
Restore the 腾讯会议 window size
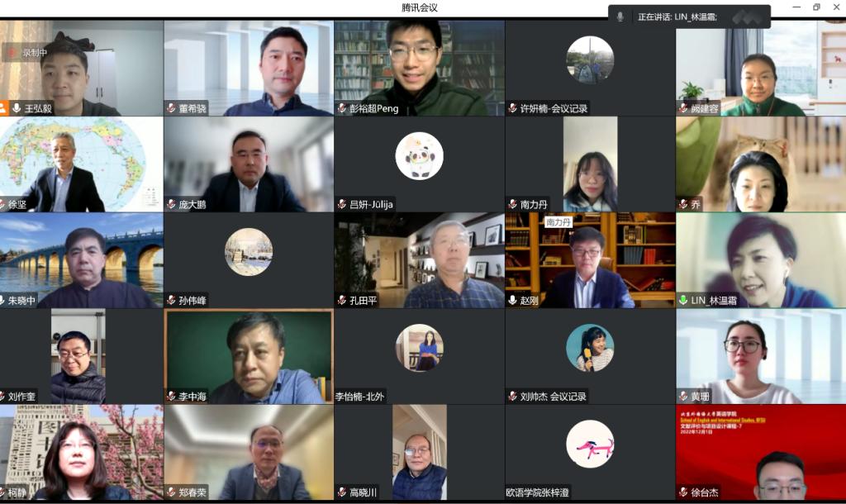pyautogui.click(x=816, y=7)
